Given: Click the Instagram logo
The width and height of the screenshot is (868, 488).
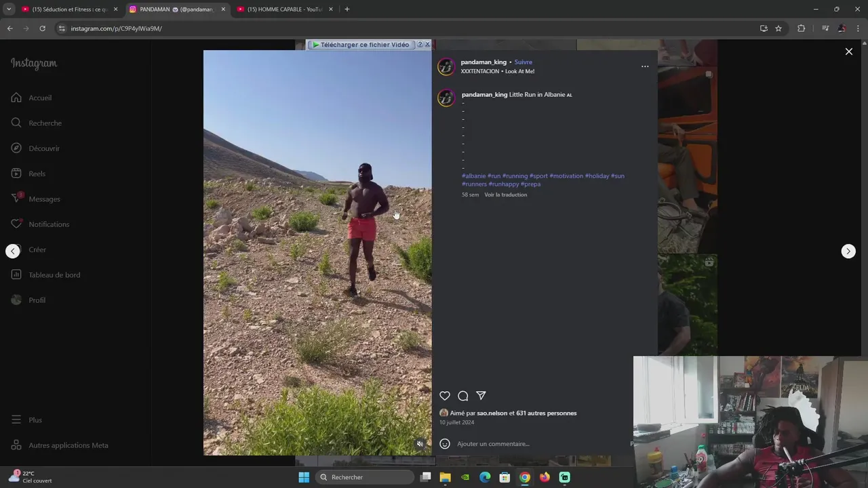Looking at the screenshot, I should pos(34,64).
